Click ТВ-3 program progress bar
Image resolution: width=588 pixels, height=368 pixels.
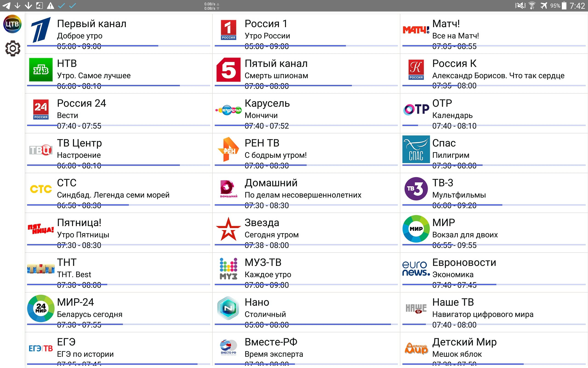click(x=494, y=205)
